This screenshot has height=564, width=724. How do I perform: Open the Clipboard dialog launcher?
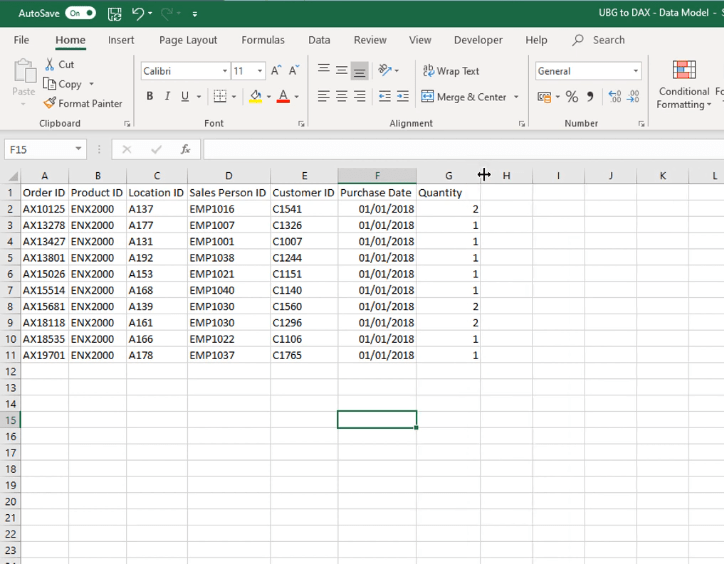pyautogui.click(x=127, y=124)
